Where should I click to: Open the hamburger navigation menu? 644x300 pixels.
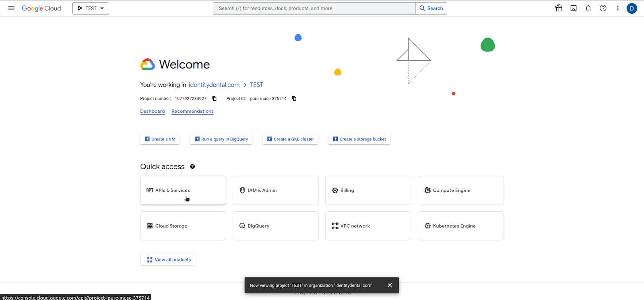[11, 8]
